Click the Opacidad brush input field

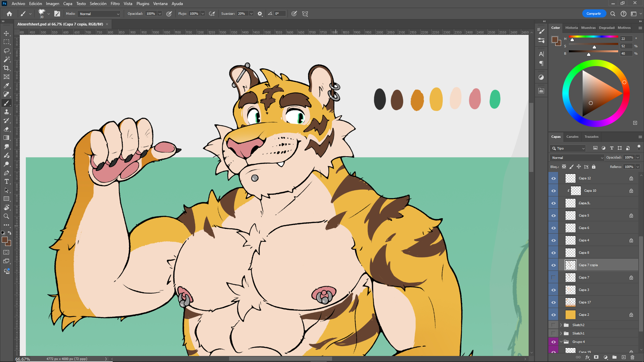tap(151, 14)
